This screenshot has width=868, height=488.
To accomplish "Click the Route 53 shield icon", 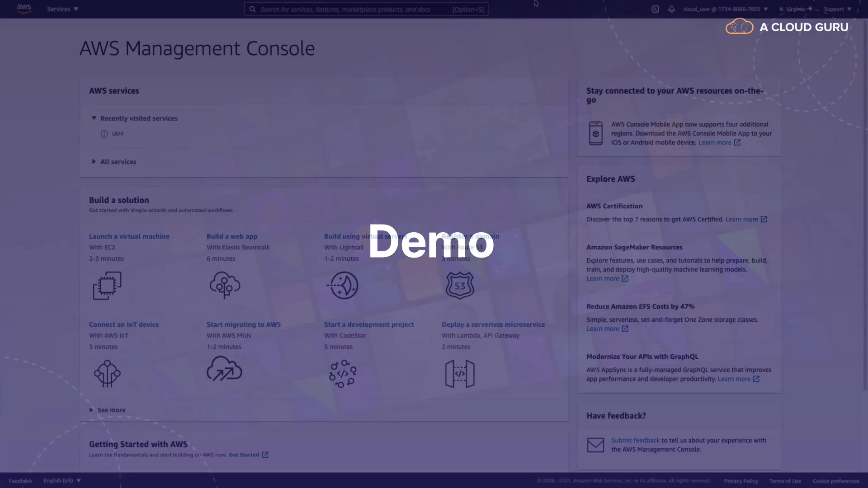I will (460, 286).
